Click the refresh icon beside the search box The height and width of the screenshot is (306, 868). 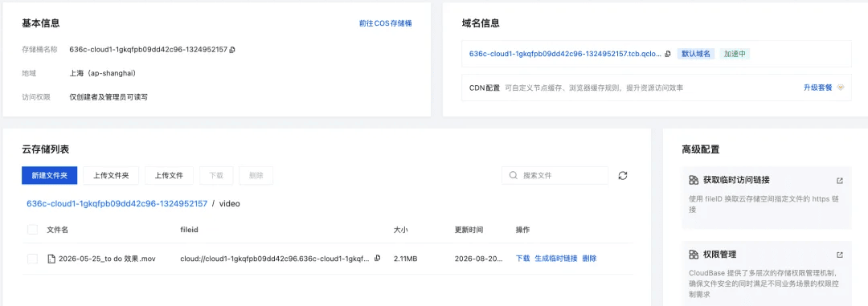click(x=623, y=175)
